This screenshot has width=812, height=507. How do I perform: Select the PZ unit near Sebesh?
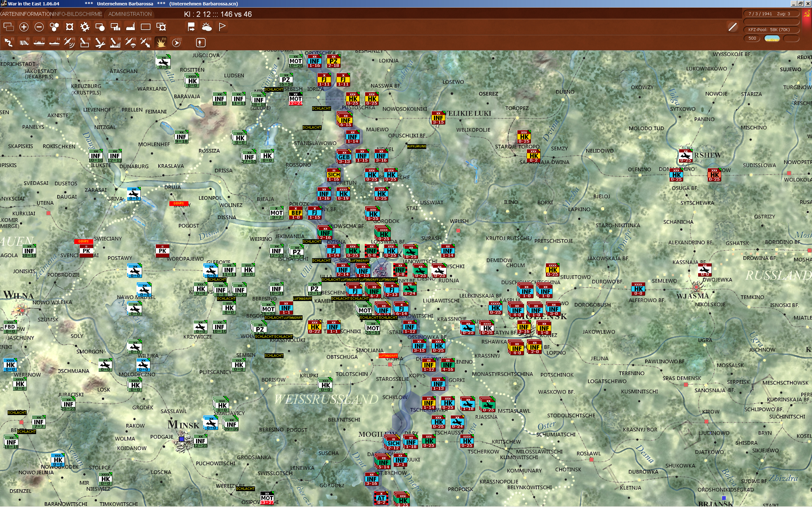click(286, 80)
